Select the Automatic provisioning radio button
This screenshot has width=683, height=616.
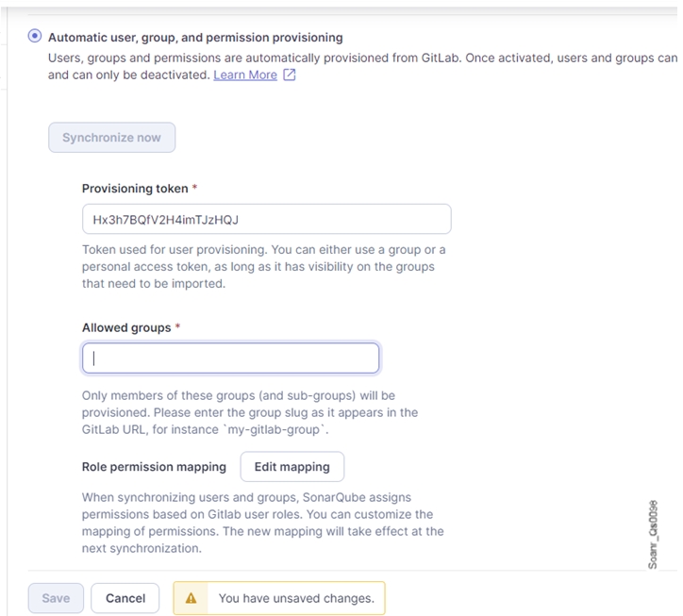(35, 37)
